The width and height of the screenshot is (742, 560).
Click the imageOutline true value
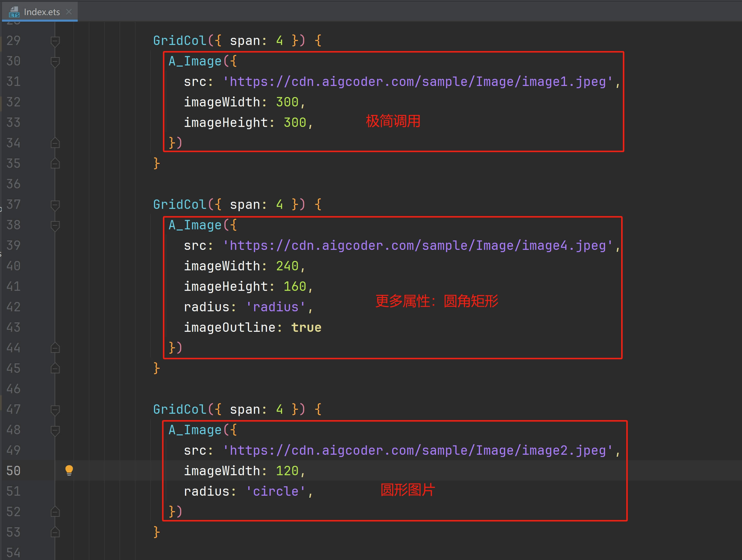point(306,328)
